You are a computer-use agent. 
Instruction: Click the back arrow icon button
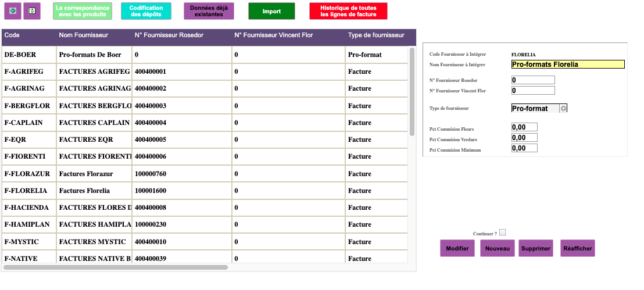(13, 10)
